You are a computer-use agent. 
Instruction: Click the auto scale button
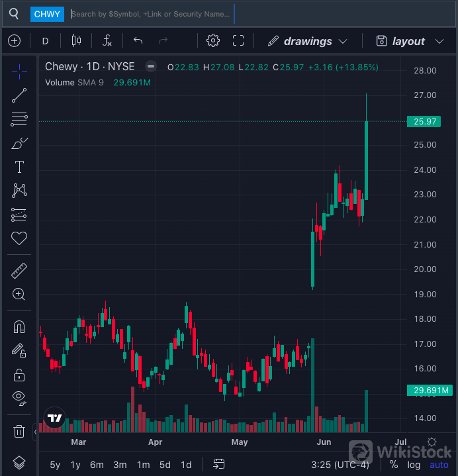439,465
